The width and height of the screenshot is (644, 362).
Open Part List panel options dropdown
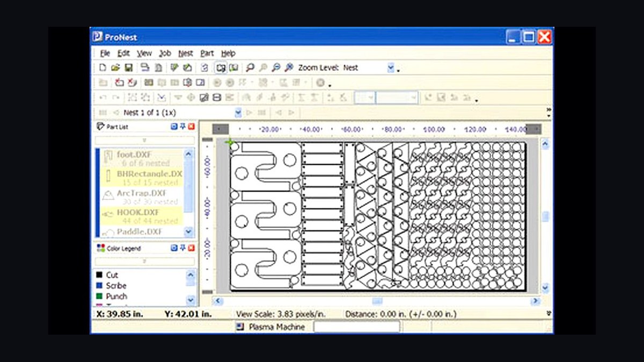174,127
